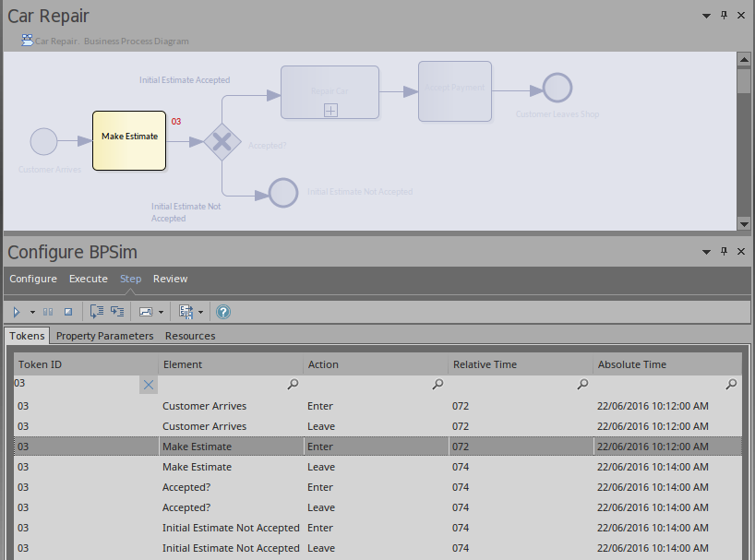Click the Step In toolbar icon
Viewport: 755px width, 560px height.
pos(97,312)
